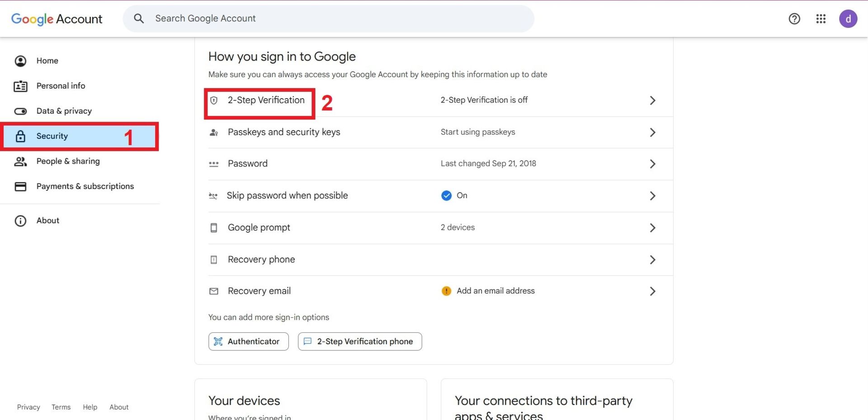Click 'Last changed Sep 21, 2018' text
Screen dimensions: 868x420
[x=488, y=164]
